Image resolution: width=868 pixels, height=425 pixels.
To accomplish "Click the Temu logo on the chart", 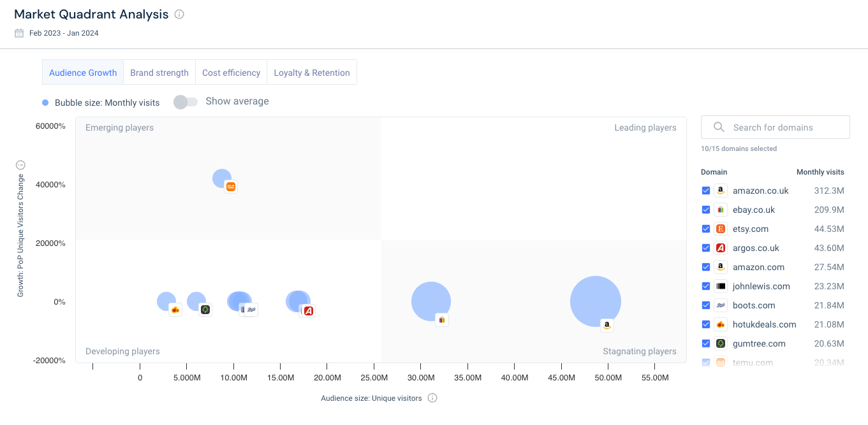I will pos(231,187).
